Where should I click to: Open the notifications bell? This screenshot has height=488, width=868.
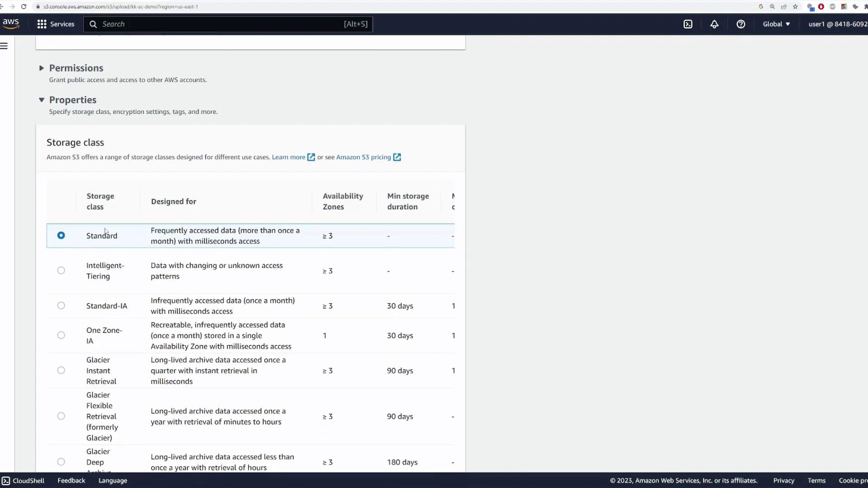click(x=714, y=24)
